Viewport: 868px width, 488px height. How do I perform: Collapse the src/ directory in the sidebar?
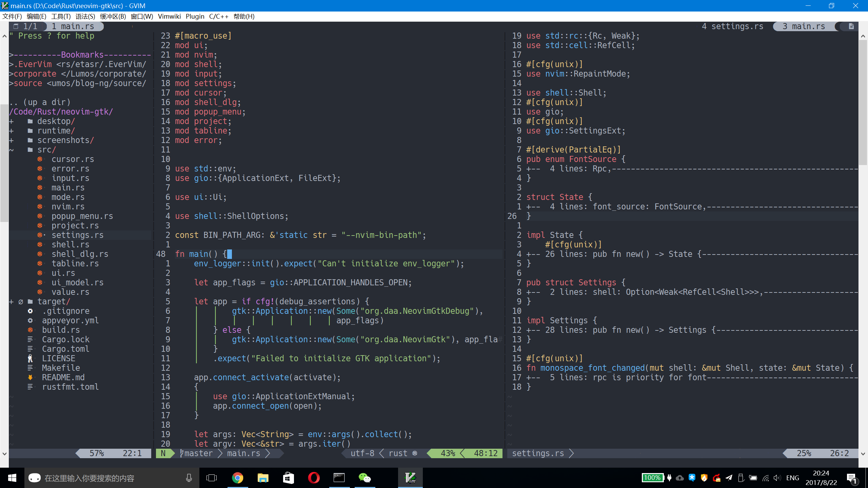pyautogui.click(x=12, y=149)
